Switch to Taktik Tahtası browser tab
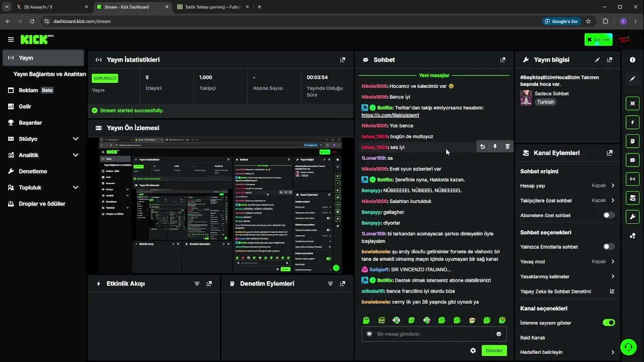This screenshot has height=362, width=644. click(x=212, y=7)
